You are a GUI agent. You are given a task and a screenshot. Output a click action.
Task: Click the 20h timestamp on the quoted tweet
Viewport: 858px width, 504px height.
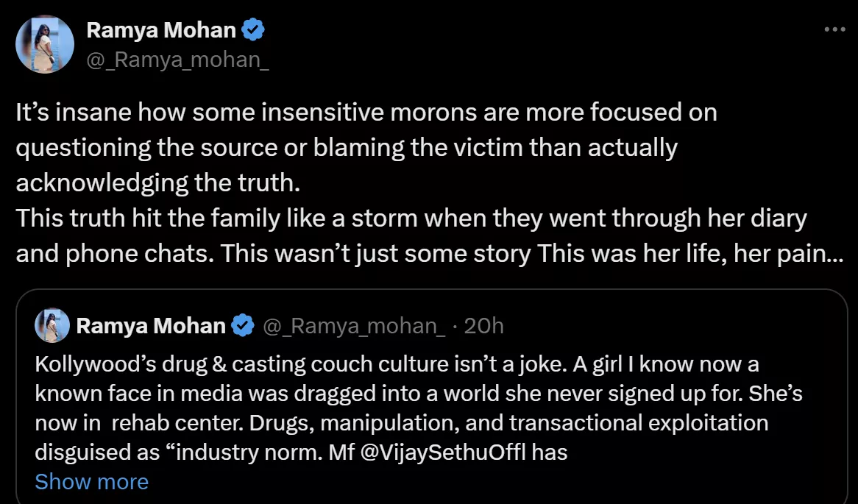484,326
